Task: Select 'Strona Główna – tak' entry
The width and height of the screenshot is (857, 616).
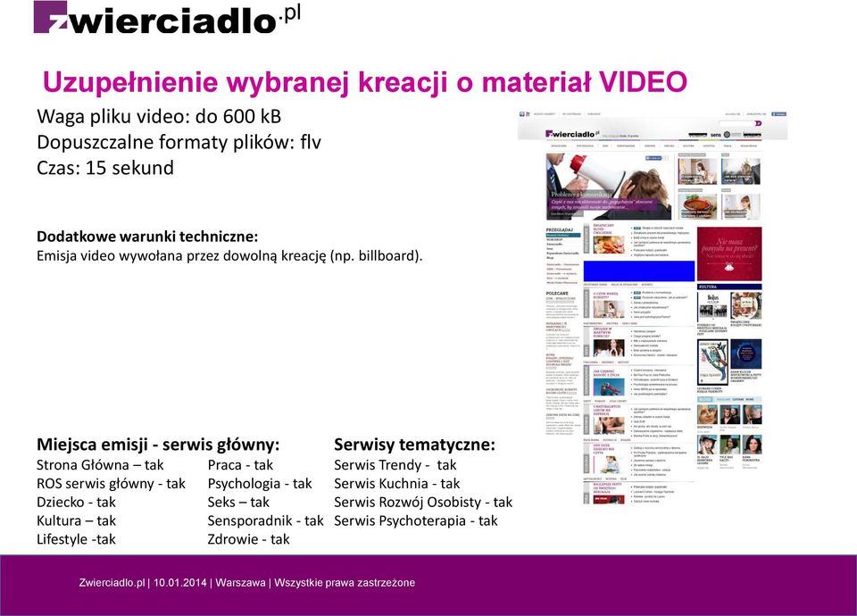Action: (x=100, y=465)
